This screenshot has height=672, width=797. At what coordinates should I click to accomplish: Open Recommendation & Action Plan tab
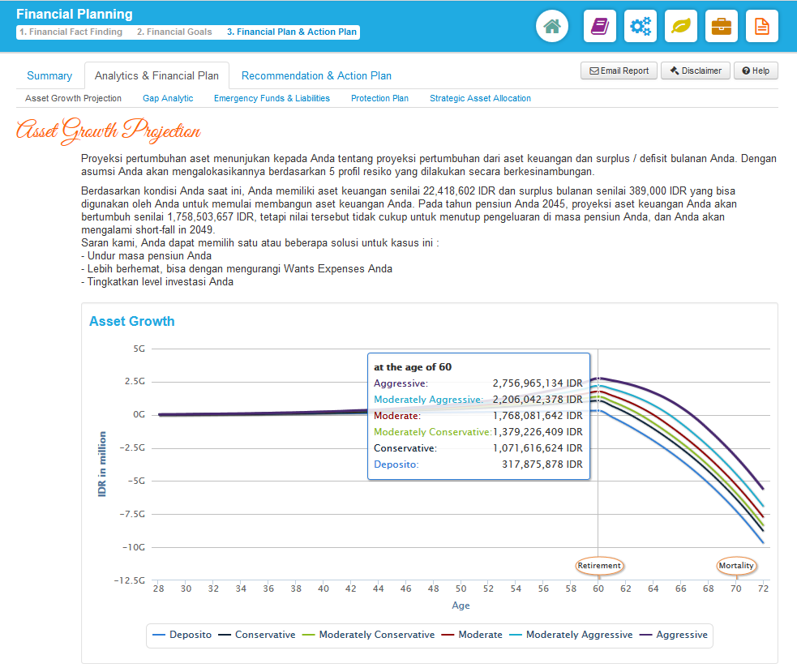click(316, 76)
